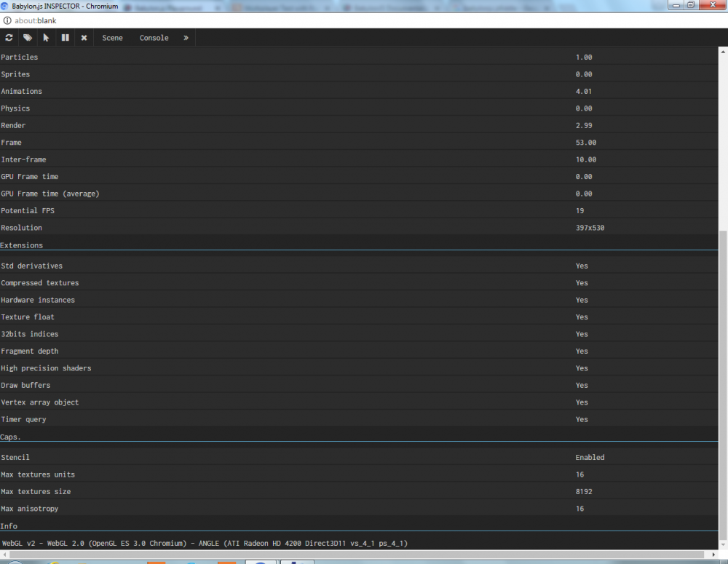Image resolution: width=728 pixels, height=564 pixels.
Task: Click the Frame value 53.00
Action: (586, 143)
